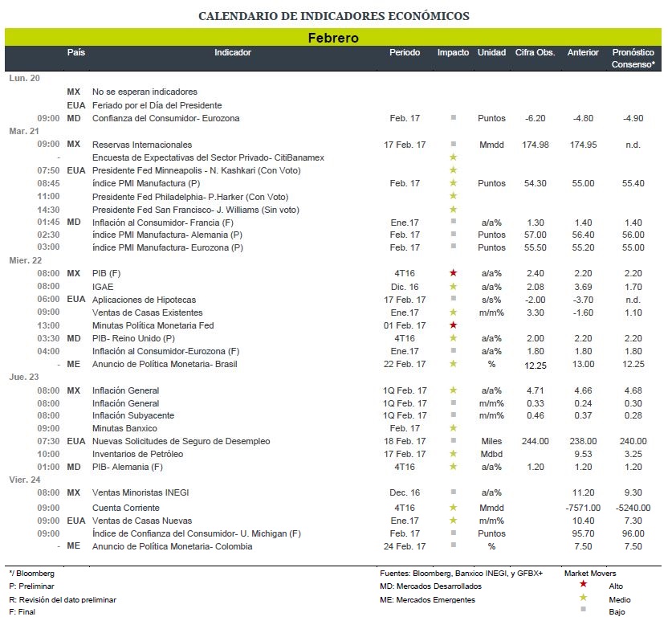Click star for Encuesta de Expectativas CitiBanamex
This screenshot has height=625, width=672.
[x=453, y=157]
